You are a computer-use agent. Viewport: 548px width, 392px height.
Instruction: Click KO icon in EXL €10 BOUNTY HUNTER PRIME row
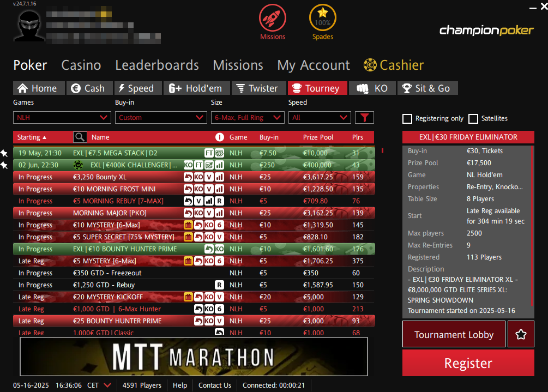pyautogui.click(x=219, y=249)
